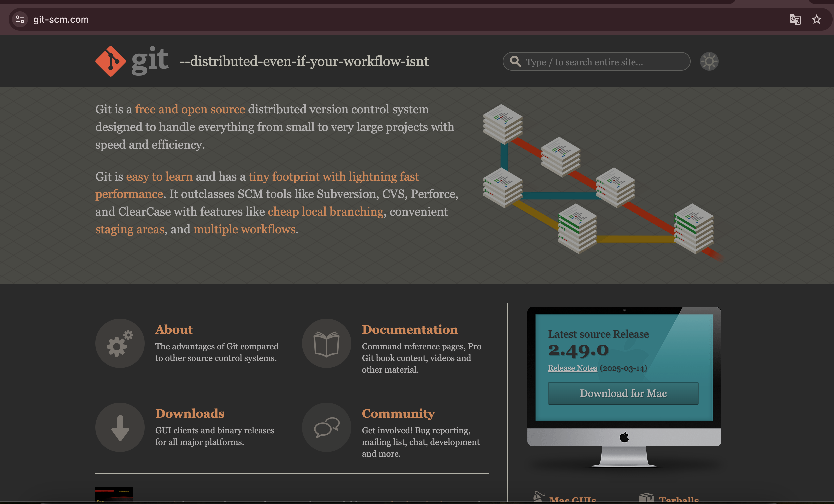
Task: Click the translate page icon in address bar
Action: coord(795,19)
